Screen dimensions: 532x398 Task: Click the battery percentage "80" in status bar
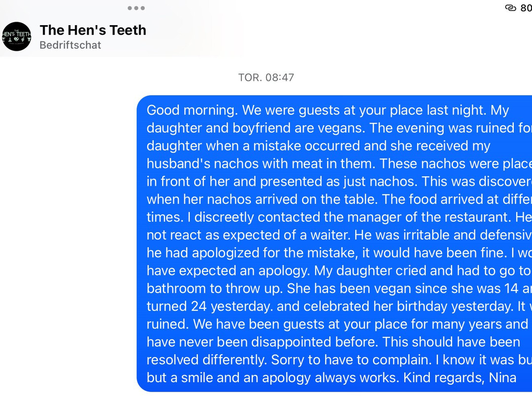(526, 8)
